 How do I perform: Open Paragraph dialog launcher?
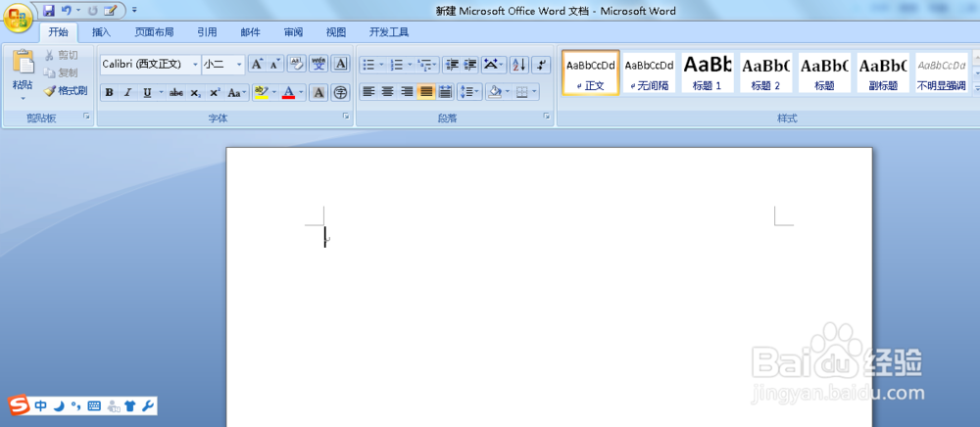click(x=547, y=117)
